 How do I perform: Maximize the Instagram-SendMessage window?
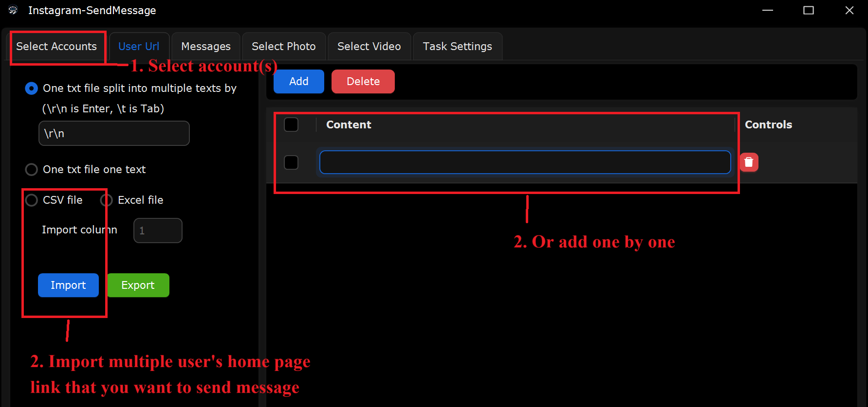pyautogui.click(x=809, y=10)
